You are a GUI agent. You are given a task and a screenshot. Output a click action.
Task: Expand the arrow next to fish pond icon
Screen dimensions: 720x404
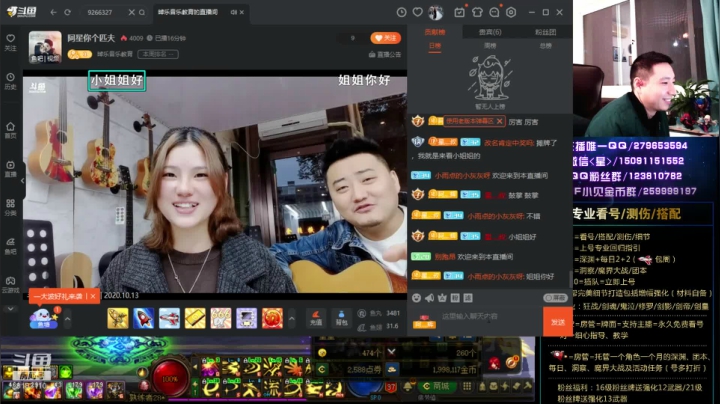pos(68,319)
